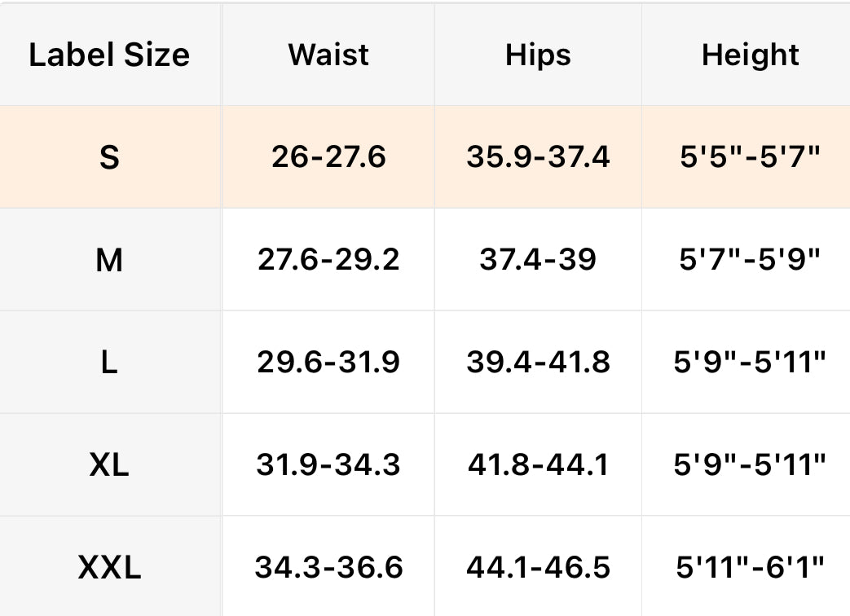Select the L size row label
This screenshot has height=616, width=850.
pos(109,363)
